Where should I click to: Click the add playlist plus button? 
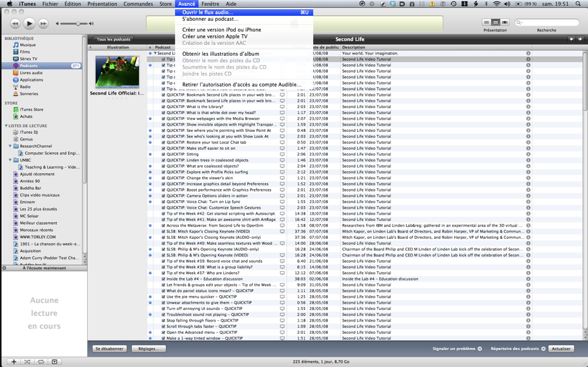click(x=14, y=361)
